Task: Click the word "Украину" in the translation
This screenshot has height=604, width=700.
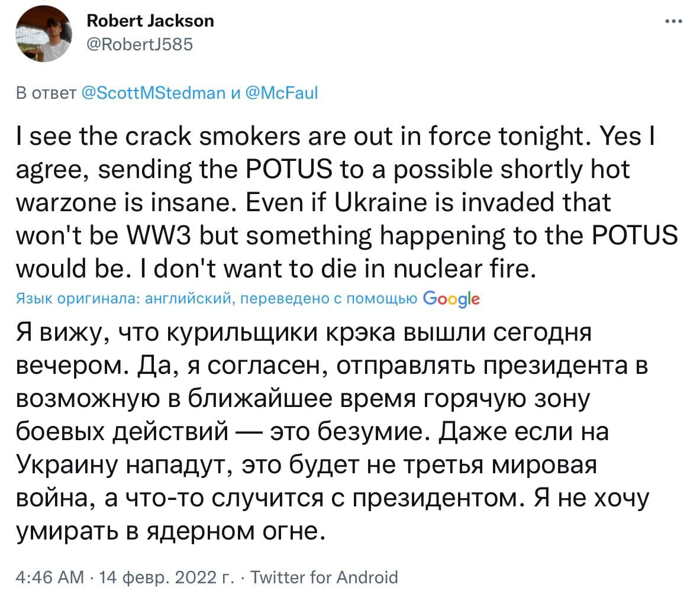Action: (x=64, y=466)
